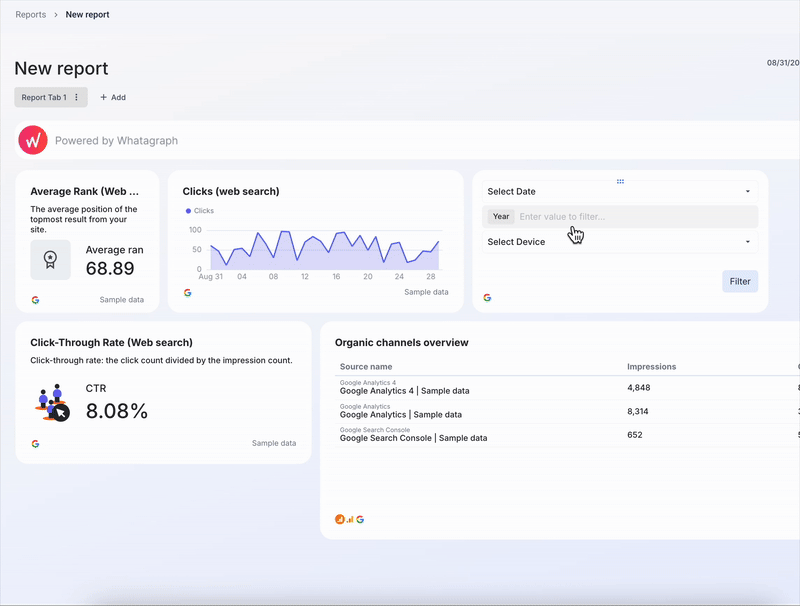Image resolution: width=800 pixels, height=606 pixels.
Task: Click Add to create a new tab
Action: click(112, 97)
